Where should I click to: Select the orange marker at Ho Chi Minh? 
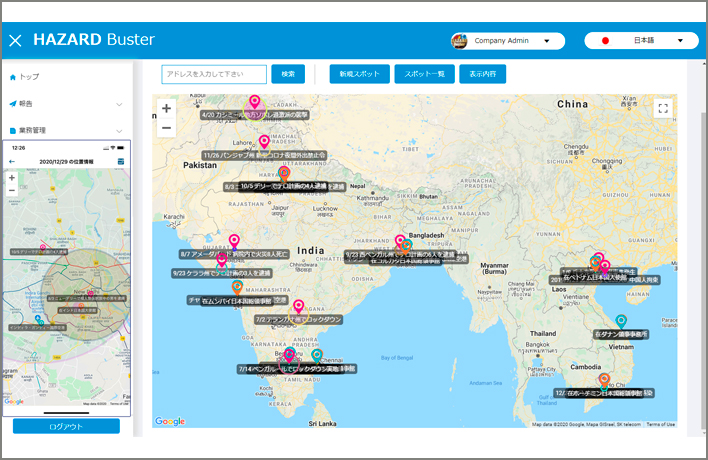[604, 380]
